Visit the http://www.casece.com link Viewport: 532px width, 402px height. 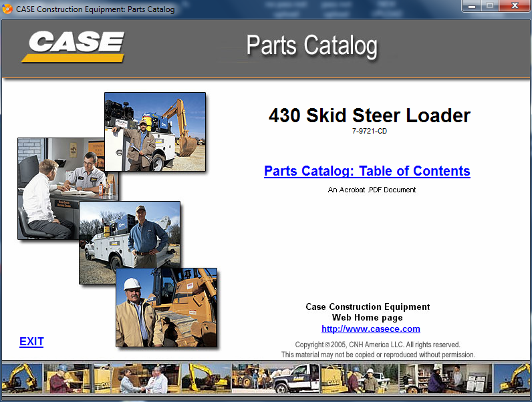coord(371,329)
